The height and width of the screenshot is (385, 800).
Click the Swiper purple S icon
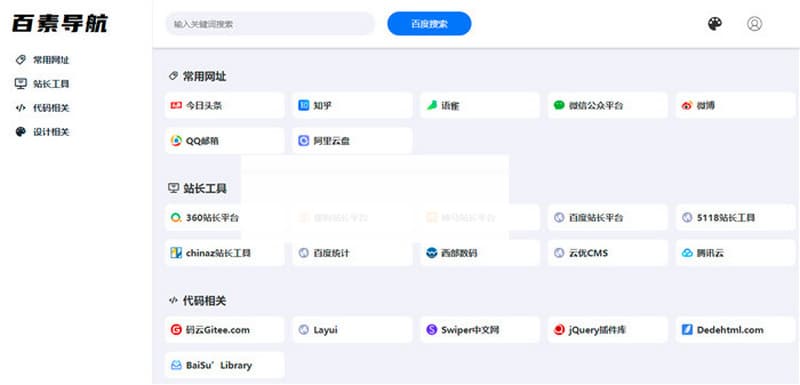pyautogui.click(x=432, y=330)
